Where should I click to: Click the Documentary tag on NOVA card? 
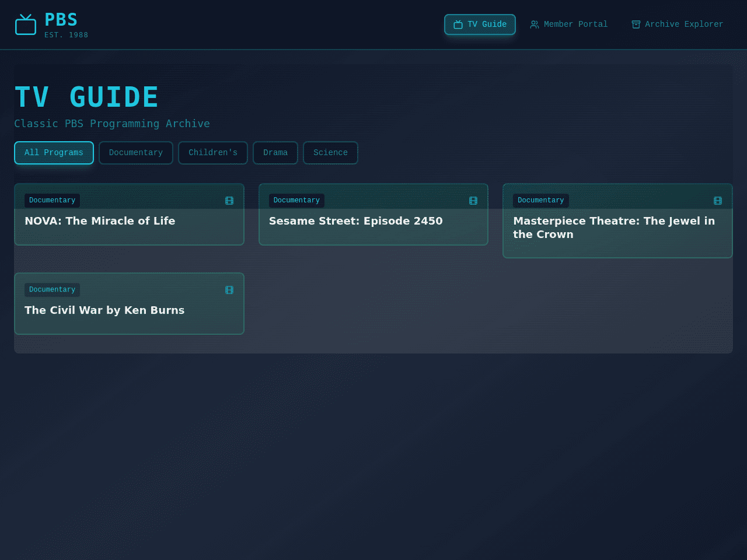53,201
